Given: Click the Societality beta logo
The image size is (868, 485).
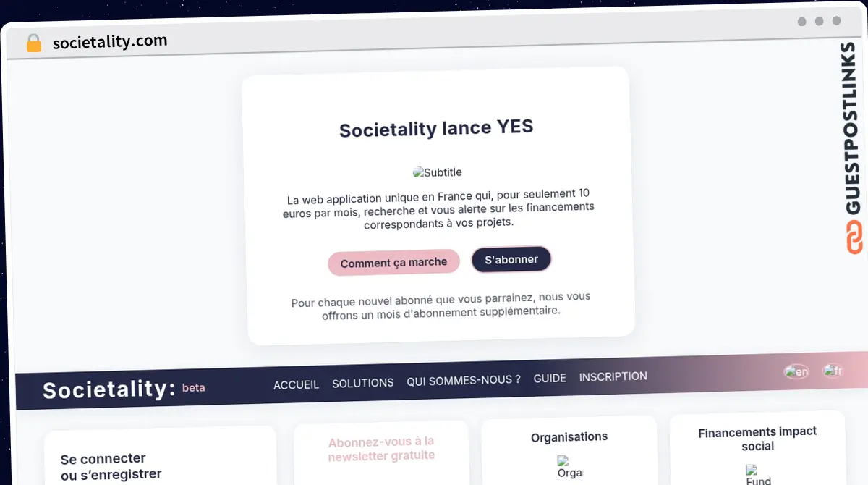Looking at the screenshot, I should point(123,389).
